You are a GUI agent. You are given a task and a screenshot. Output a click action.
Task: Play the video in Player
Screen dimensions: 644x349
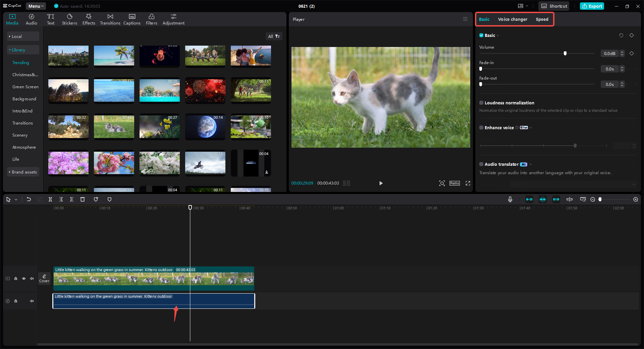[381, 183]
